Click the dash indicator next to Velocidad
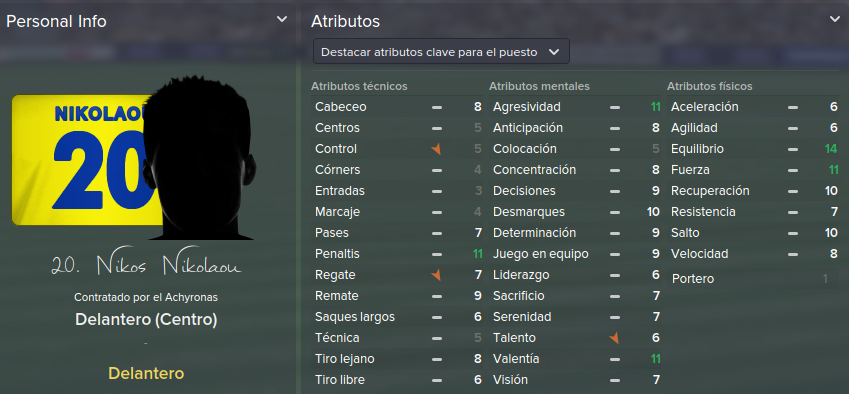The width and height of the screenshot is (849, 394). tap(793, 254)
